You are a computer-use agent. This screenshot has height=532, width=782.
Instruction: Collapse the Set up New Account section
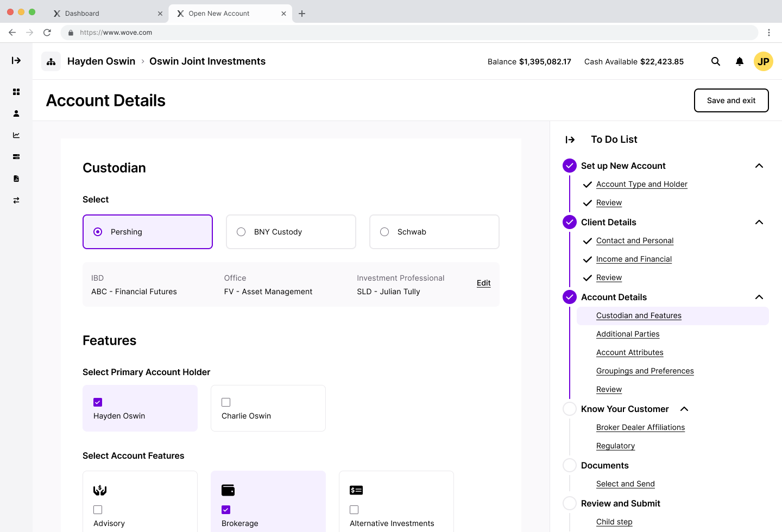[759, 166]
